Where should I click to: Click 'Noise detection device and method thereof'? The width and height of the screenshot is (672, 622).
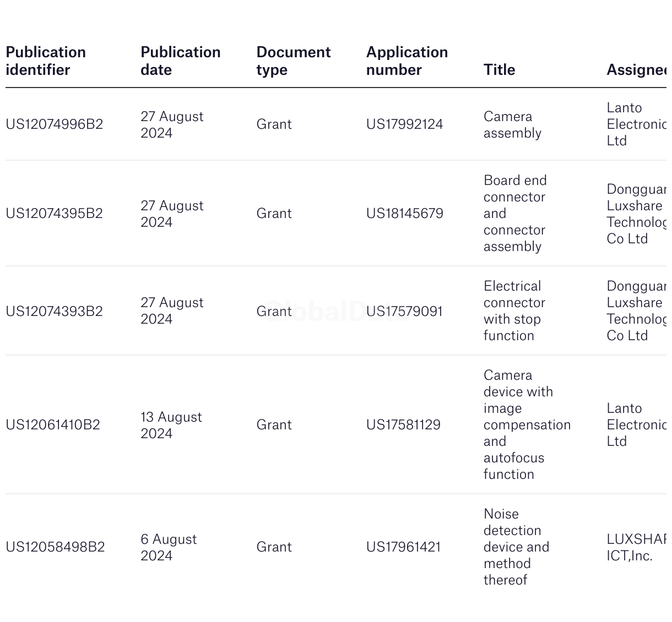[516, 547]
